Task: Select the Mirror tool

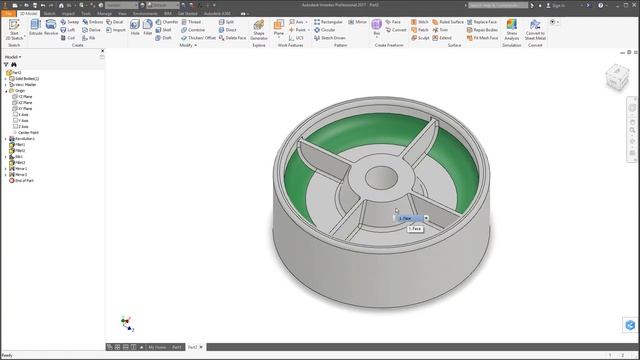Action: click(x=358, y=22)
